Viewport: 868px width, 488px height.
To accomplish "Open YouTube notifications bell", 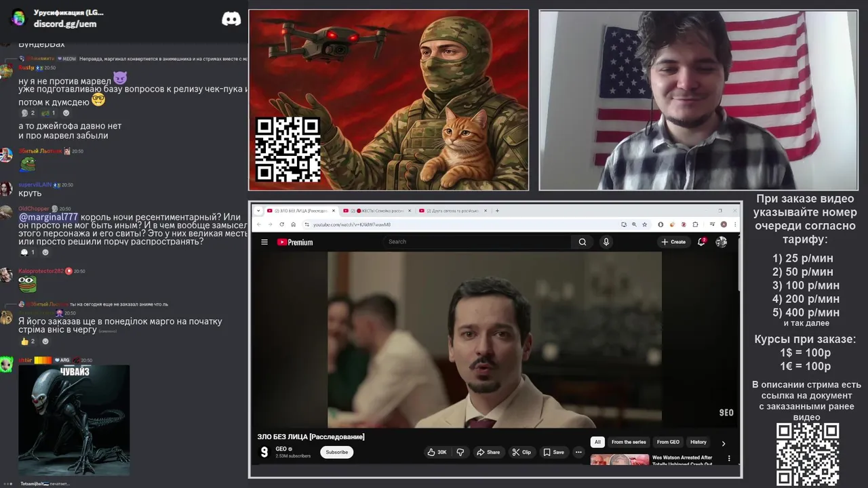I will (702, 242).
